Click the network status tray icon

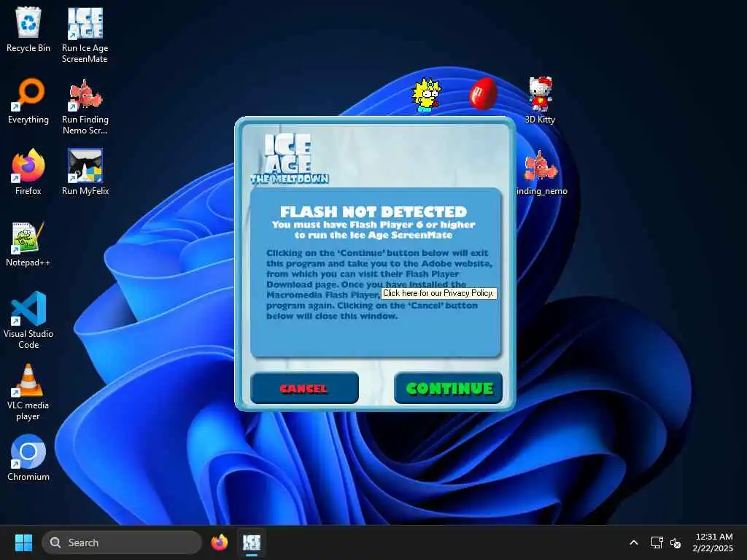coord(657,542)
